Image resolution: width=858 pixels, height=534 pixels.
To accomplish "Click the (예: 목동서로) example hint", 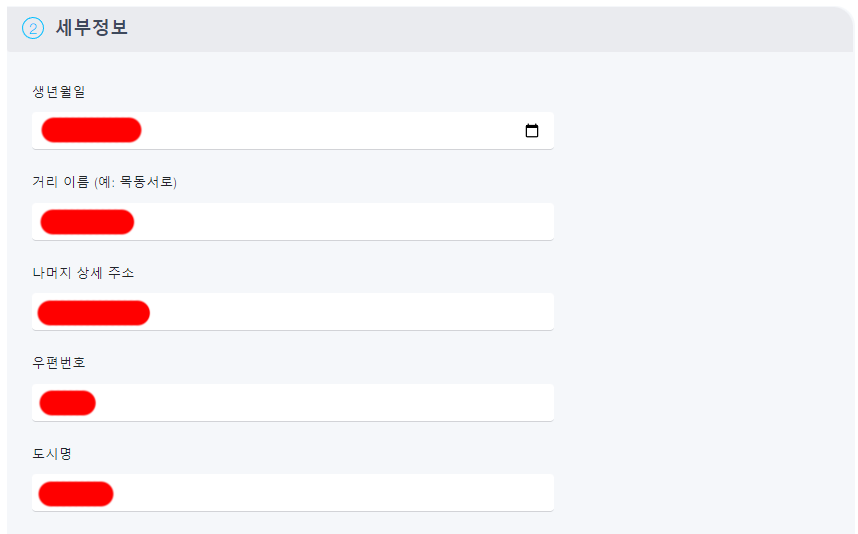I will [x=135, y=182].
